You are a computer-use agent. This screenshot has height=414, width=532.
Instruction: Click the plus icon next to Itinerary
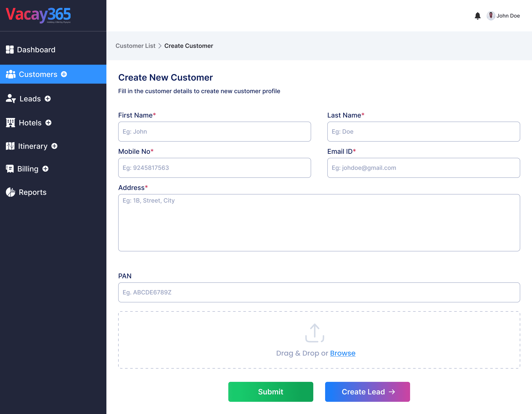pos(54,146)
